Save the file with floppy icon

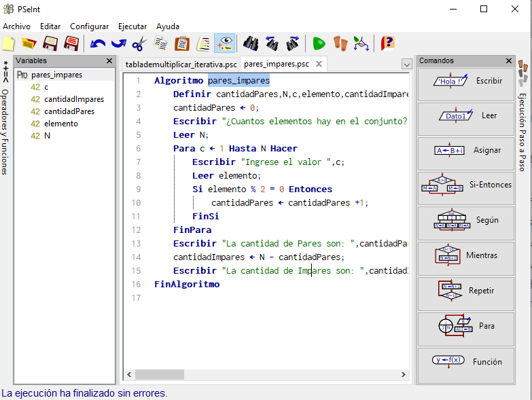click(x=50, y=43)
